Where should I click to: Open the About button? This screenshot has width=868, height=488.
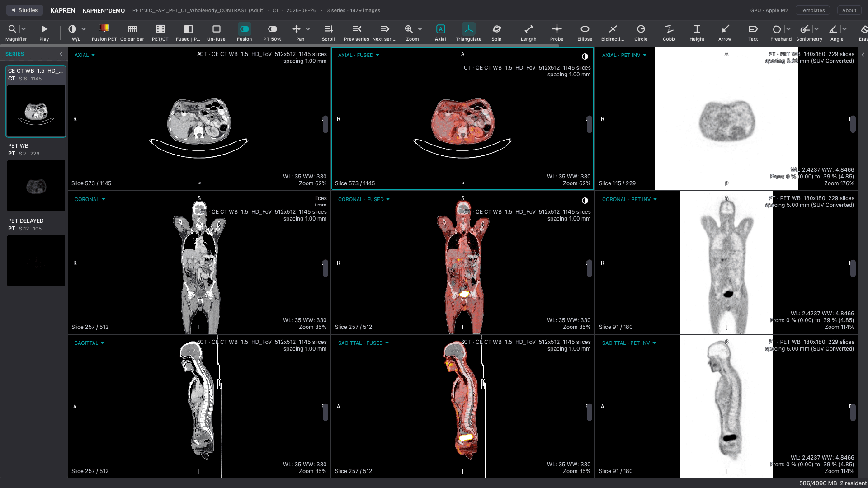(x=849, y=10)
